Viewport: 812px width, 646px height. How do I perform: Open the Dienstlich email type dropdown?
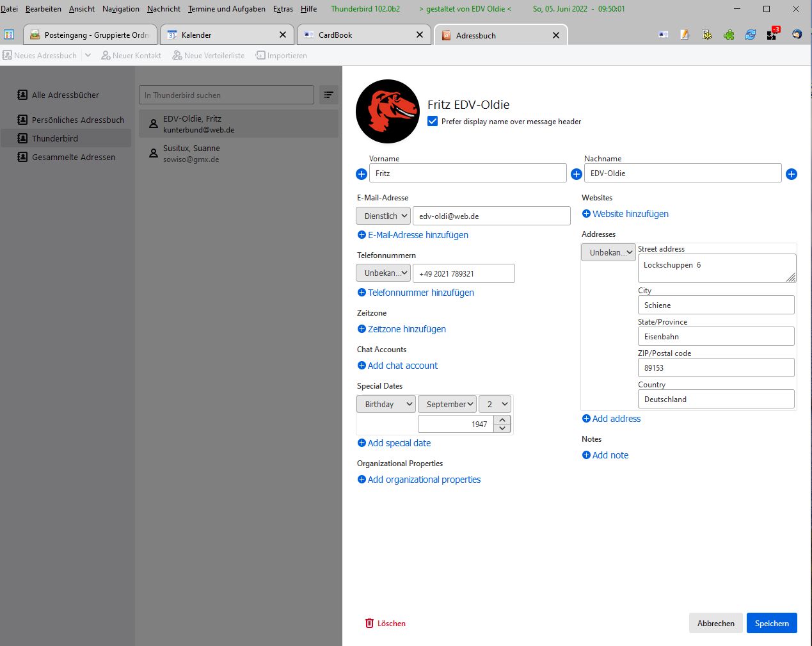coord(383,216)
